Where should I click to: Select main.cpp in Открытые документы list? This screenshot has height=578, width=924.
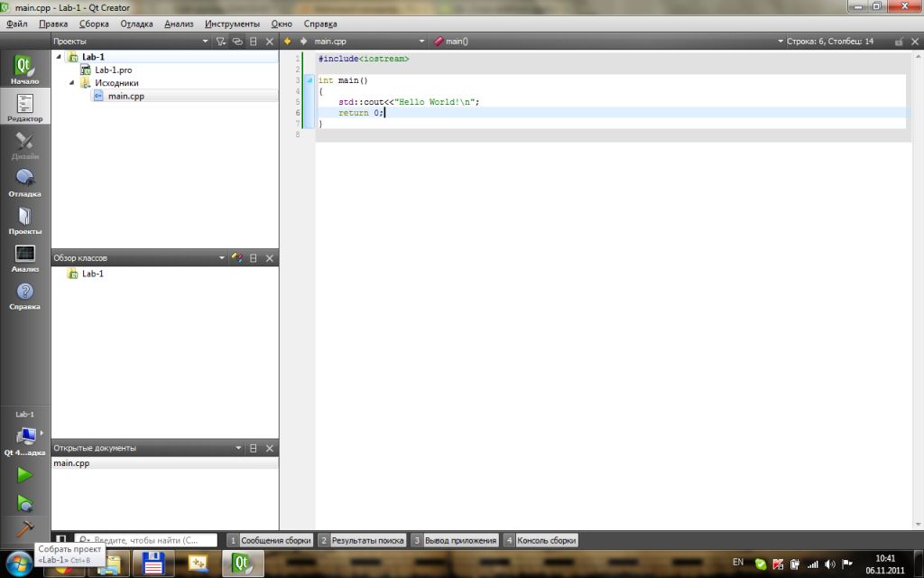(x=165, y=463)
